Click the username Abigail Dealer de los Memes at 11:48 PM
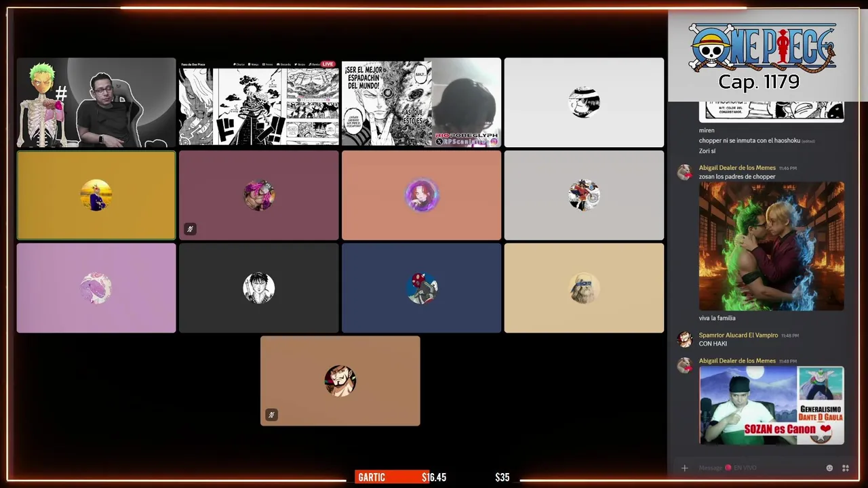 coord(737,361)
